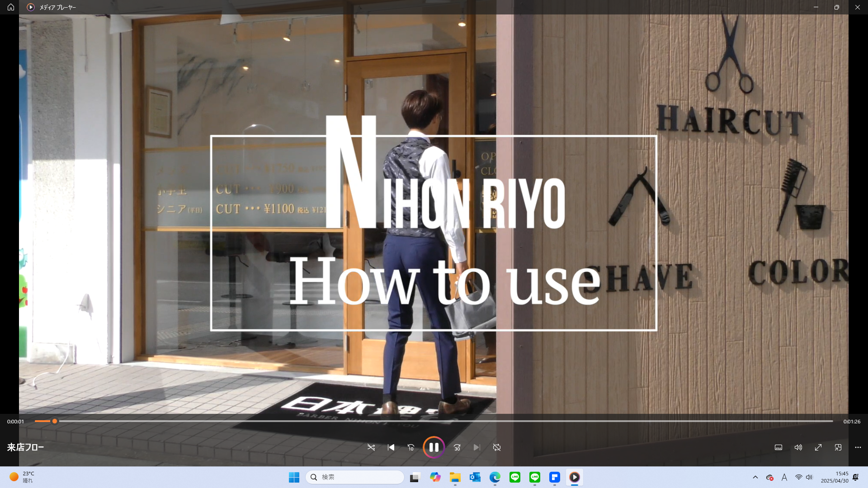Image resolution: width=868 pixels, height=488 pixels.
Task: Jump to the next track
Action: pos(477,447)
